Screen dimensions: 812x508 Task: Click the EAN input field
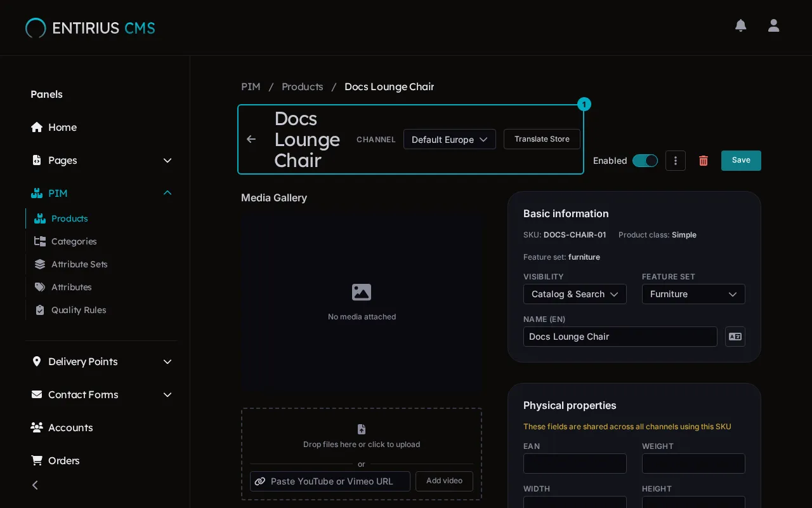[575, 464]
